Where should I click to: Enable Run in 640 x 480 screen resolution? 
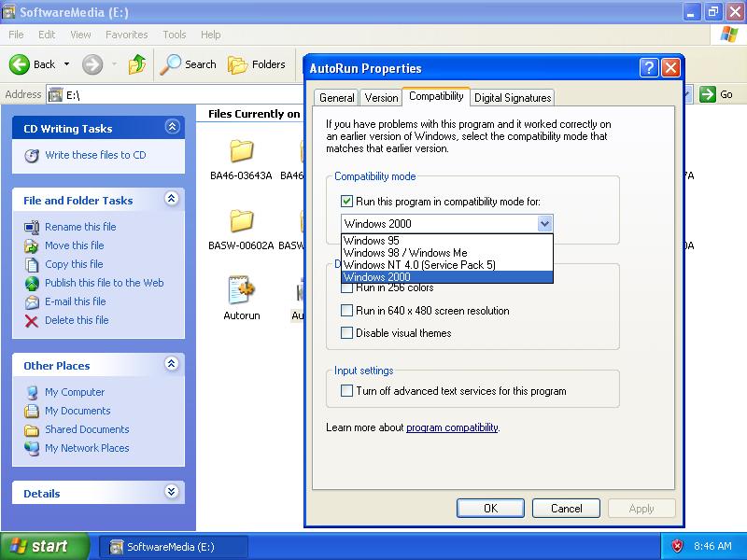tap(346, 311)
